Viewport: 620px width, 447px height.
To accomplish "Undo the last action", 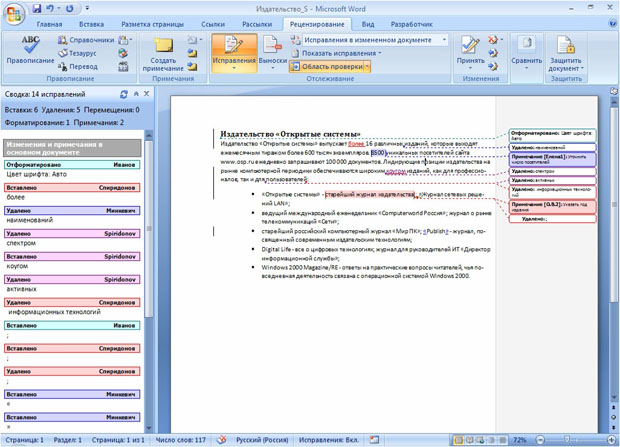I will pos(50,8).
